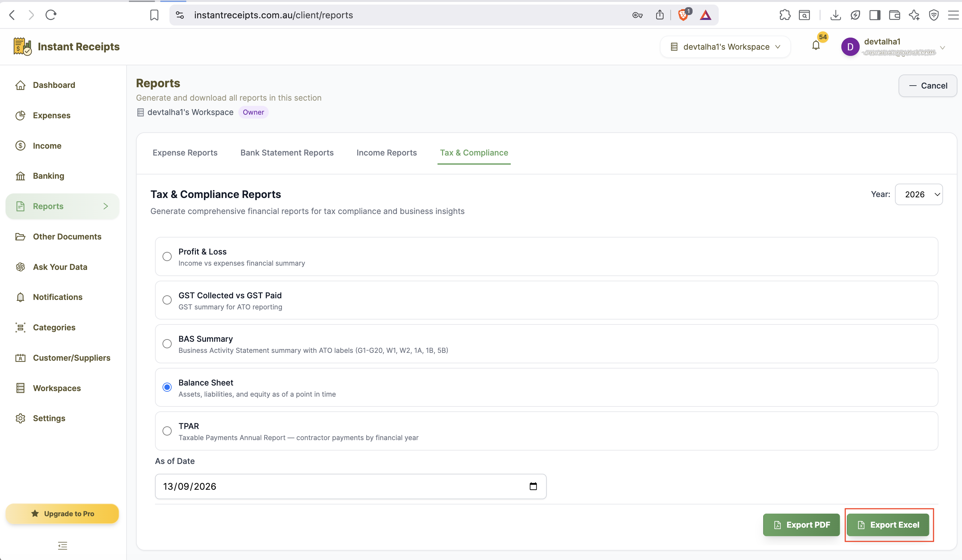The width and height of the screenshot is (962, 560).
Task: Open the Year 2026 dropdown
Action: pos(919,194)
